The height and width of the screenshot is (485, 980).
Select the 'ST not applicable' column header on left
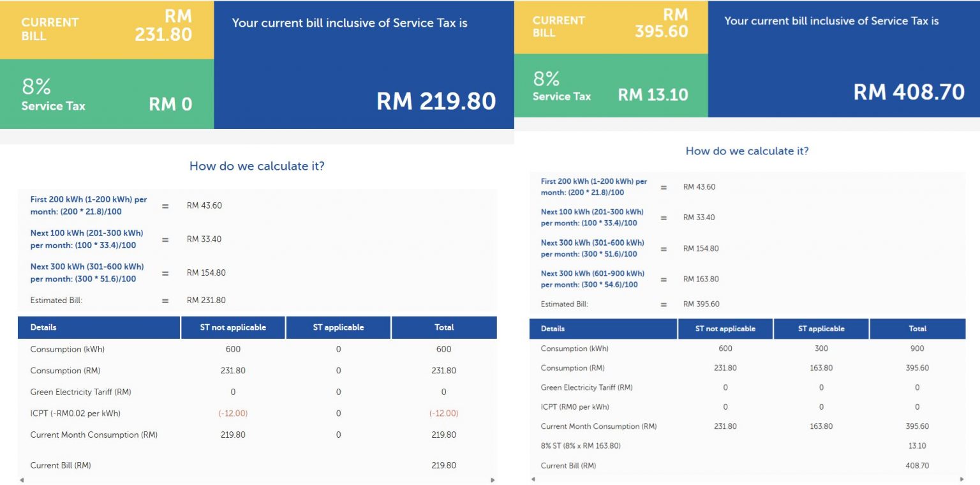pyautogui.click(x=233, y=327)
